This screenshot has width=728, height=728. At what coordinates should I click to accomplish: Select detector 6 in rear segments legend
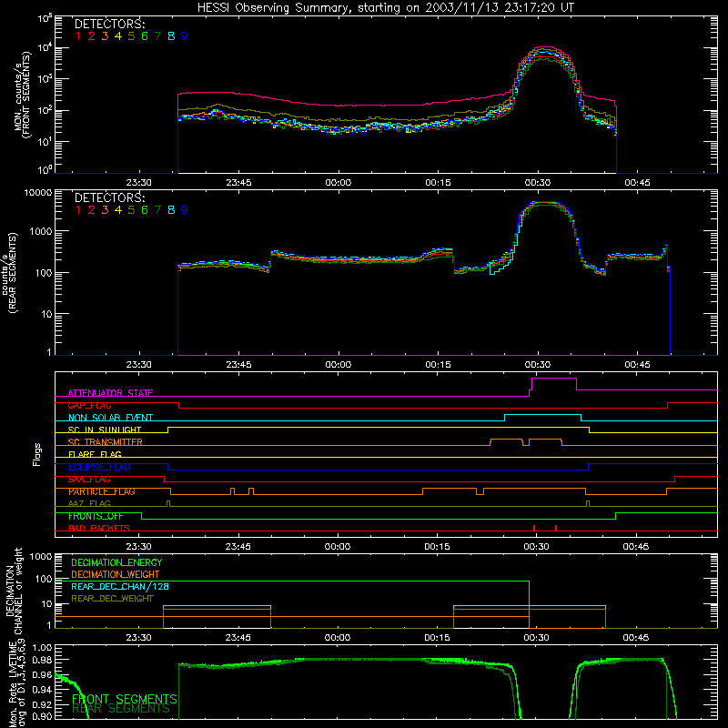[145, 210]
